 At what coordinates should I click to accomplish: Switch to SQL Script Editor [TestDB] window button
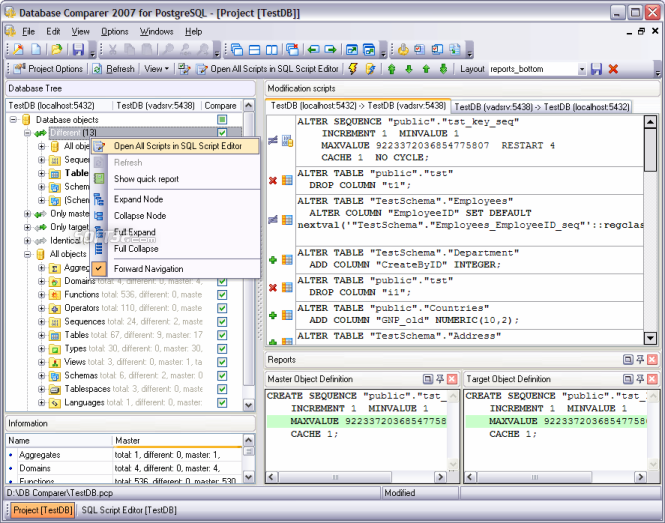[129, 510]
